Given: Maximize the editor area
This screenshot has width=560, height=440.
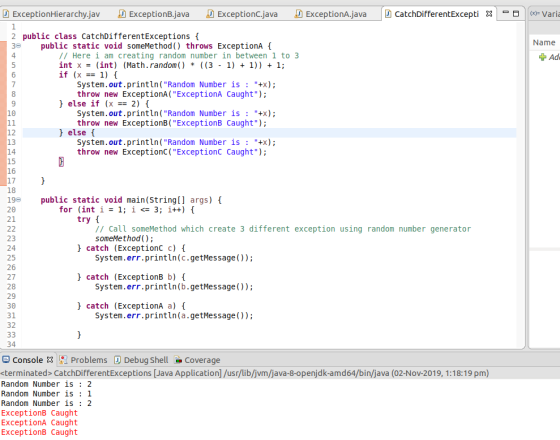Looking at the screenshot, I should tap(516, 14).
